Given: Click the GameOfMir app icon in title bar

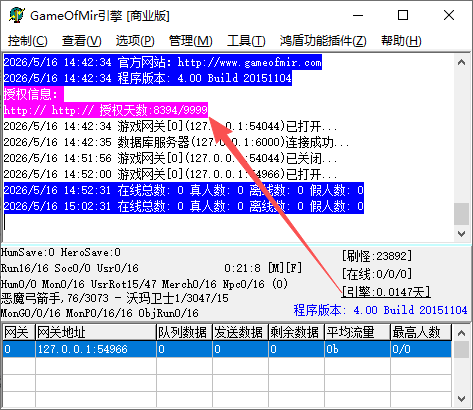Looking at the screenshot, I should tap(17, 15).
